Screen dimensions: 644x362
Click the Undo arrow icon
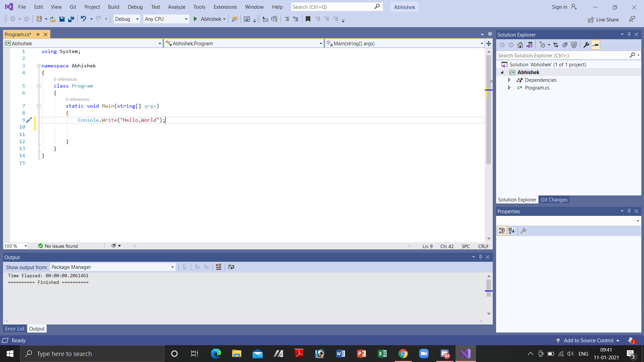(84, 19)
